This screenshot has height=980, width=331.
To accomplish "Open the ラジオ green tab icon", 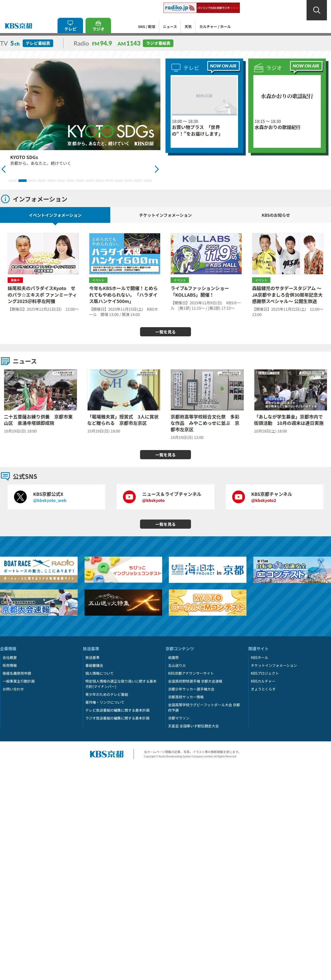I will click(98, 25).
